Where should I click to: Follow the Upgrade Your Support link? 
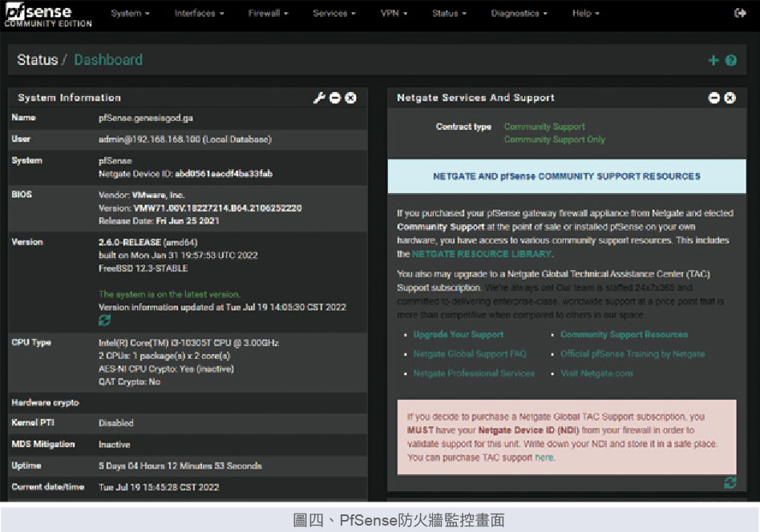(x=459, y=334)
